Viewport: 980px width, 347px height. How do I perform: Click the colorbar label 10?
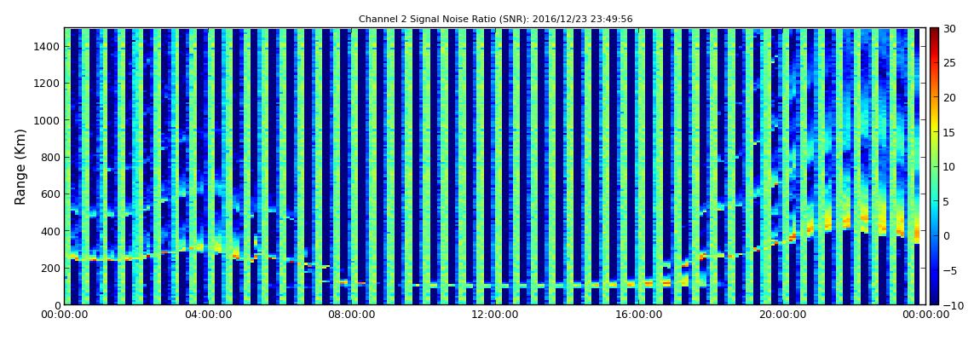point(950,166)
